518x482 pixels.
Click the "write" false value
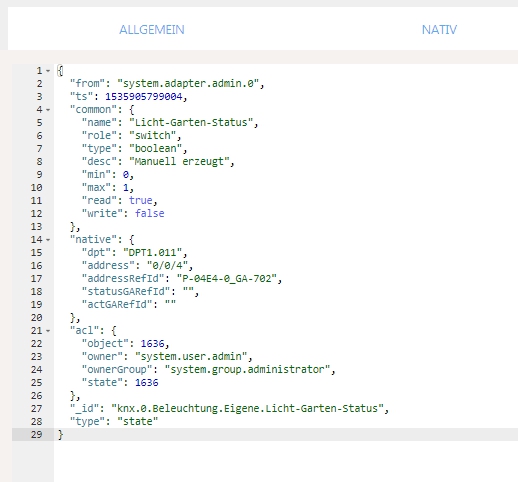tap(150, 213)
